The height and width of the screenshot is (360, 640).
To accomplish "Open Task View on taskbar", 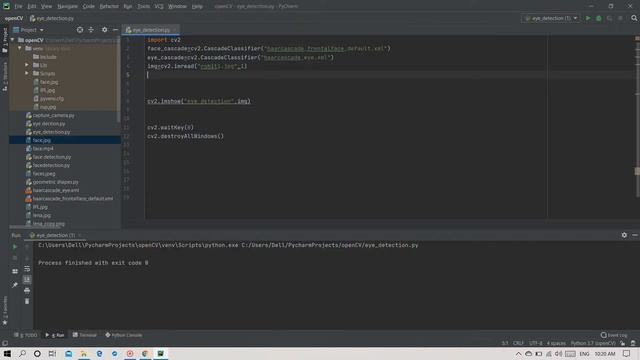I will (52, 353).
